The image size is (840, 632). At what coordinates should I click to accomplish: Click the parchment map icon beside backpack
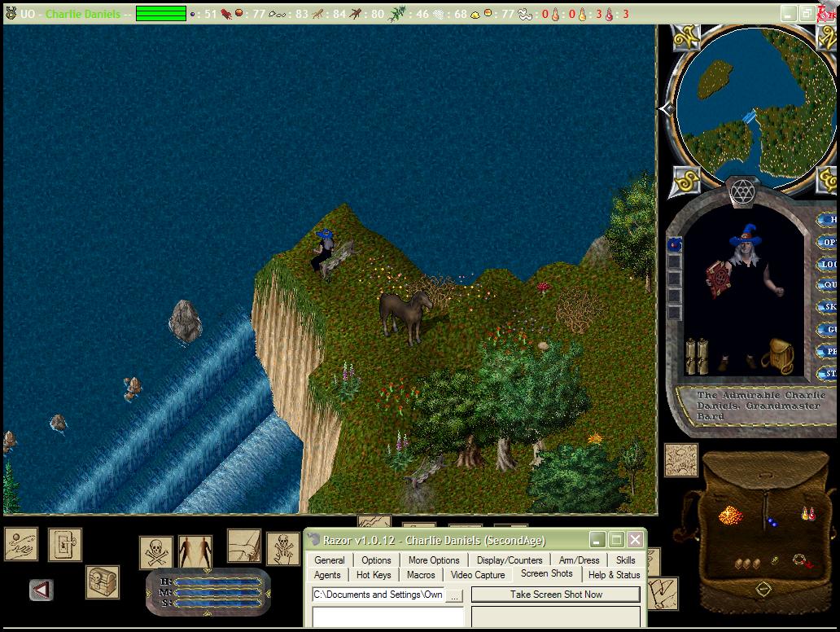[680, 459]
